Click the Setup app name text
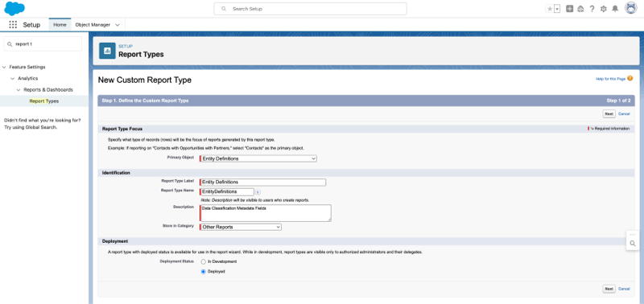This screenshot has width=644, height=304. (31, 25)
